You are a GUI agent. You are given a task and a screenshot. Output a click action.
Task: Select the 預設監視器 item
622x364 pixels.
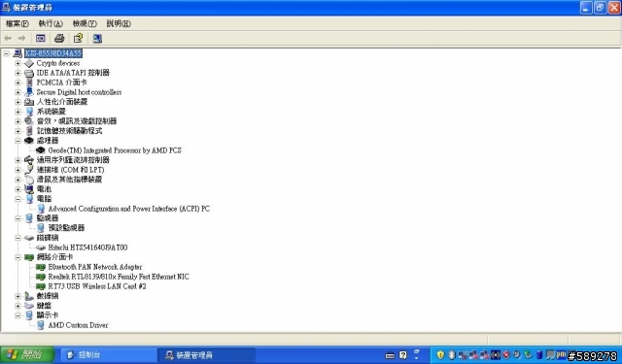point(66,228)
